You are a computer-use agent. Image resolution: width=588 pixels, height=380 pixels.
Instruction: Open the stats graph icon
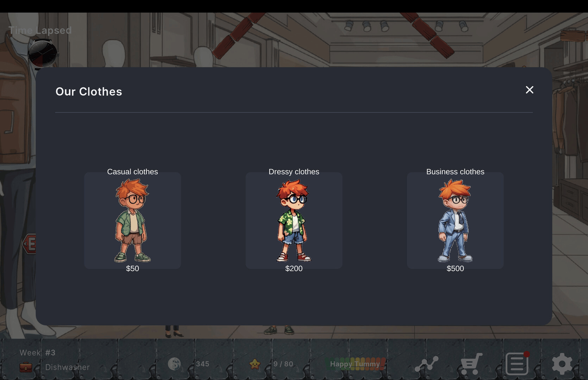point(426,364)
